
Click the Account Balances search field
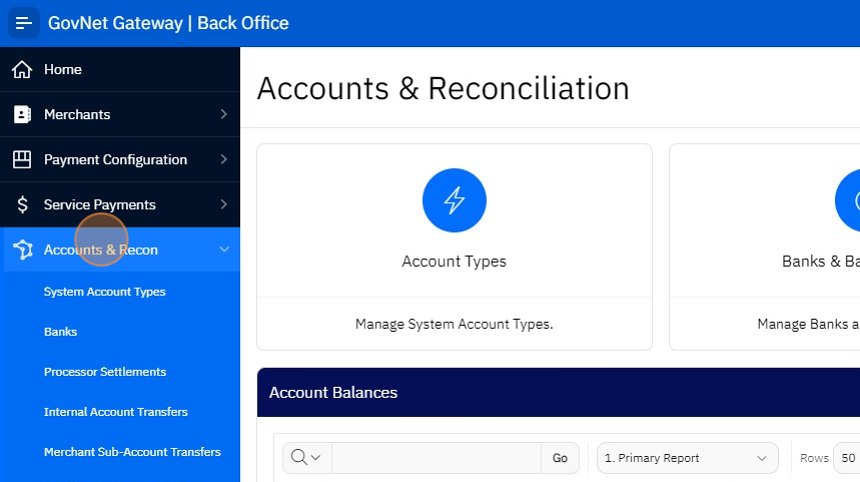[436, 458]
